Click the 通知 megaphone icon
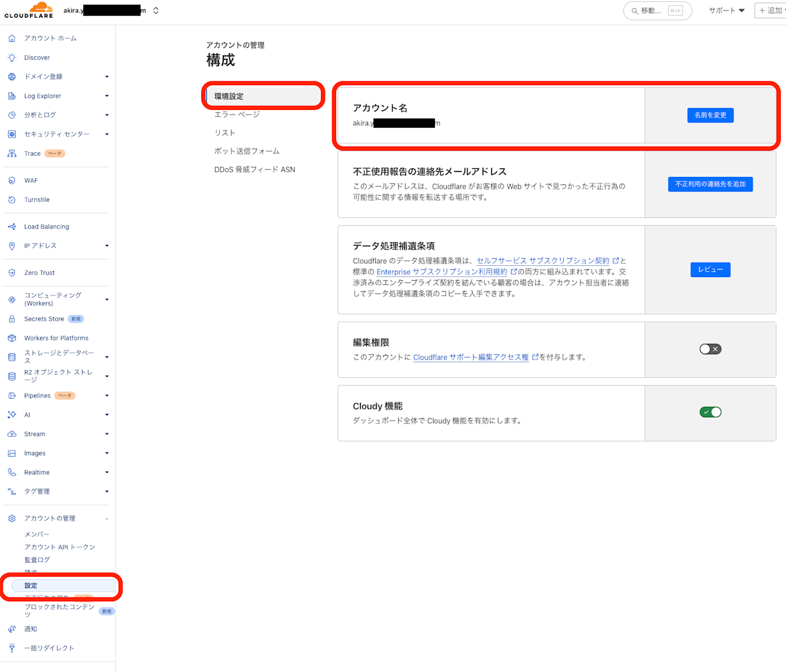Image resolution: width=786 pixels, height=672 pixels. pyautogui.click(x=12, y=629)
